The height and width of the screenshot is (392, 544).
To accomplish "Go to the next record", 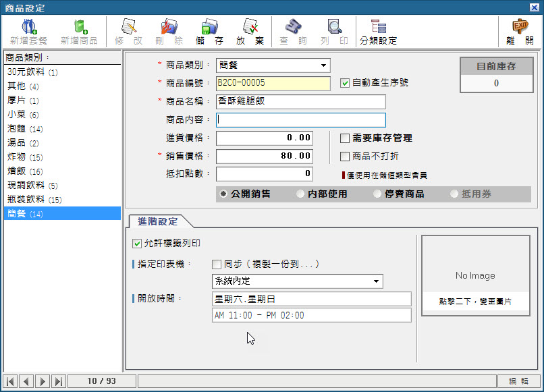I will 43,382.
